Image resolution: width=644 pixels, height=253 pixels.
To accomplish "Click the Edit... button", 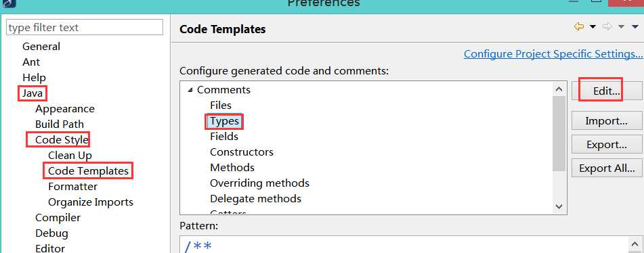I will click(x=607, y=92).
